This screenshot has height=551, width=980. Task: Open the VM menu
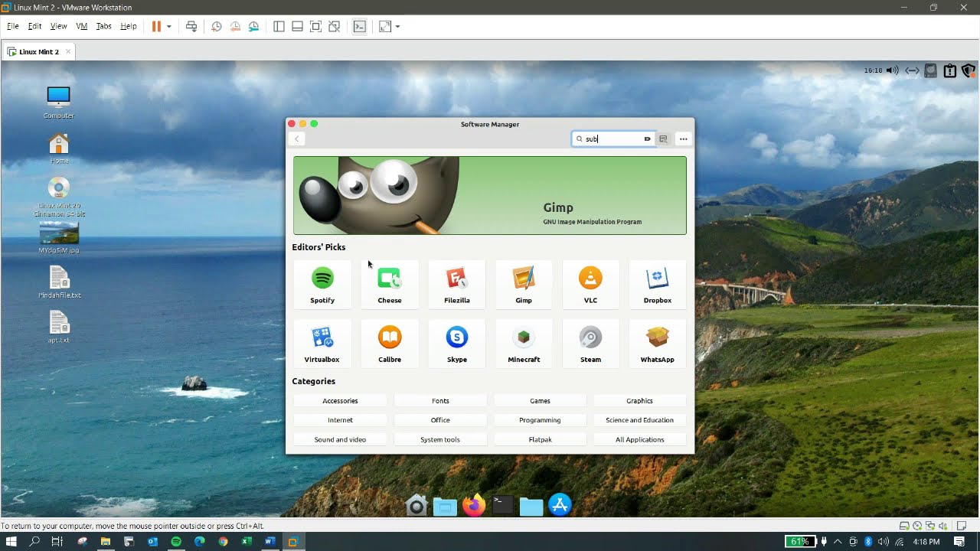[82, 26]
